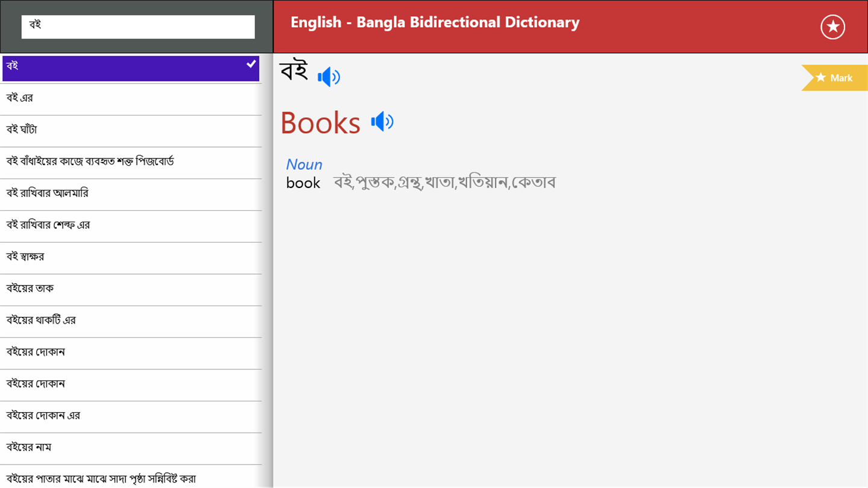The width and height of the screenshot is (868, 488).
Task: Open the entry বইয়ের তাক
Action: 131,290
